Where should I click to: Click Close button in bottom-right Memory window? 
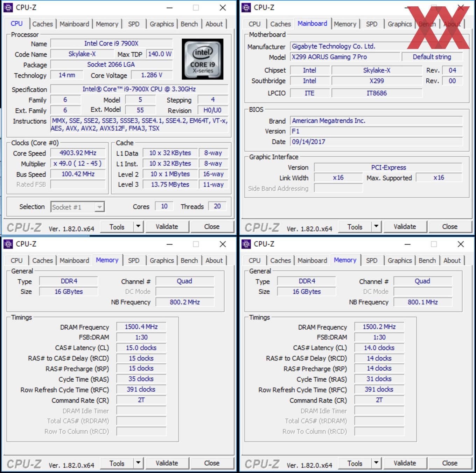(450, 463)
